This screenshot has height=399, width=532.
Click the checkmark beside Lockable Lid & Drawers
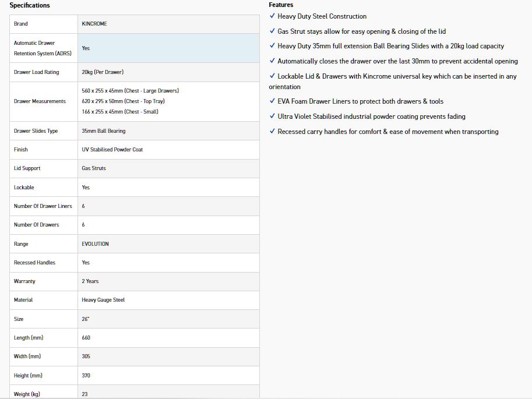(272, 76)
